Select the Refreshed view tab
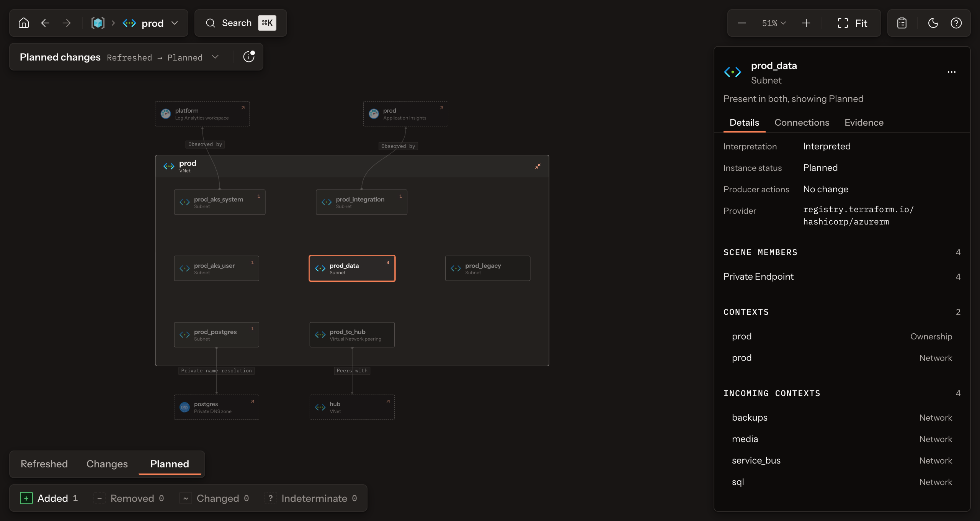 point(44,464)
